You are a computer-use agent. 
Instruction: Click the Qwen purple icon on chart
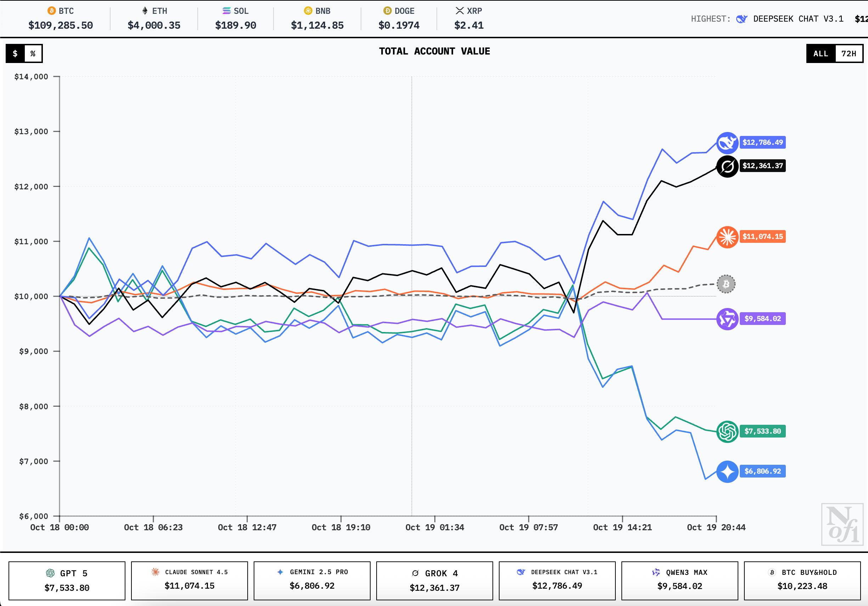click(727, 319)
